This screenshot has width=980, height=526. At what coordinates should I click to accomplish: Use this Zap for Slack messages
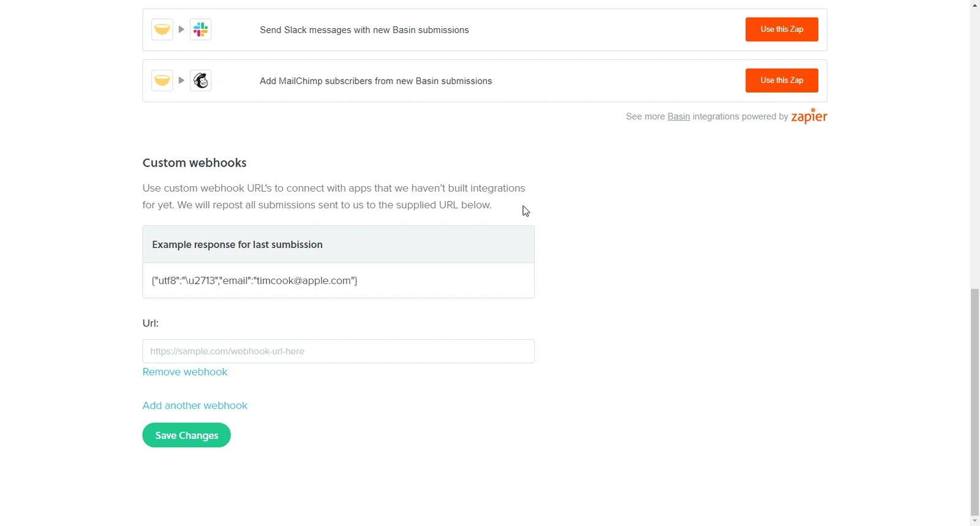(x=782, y=29)
